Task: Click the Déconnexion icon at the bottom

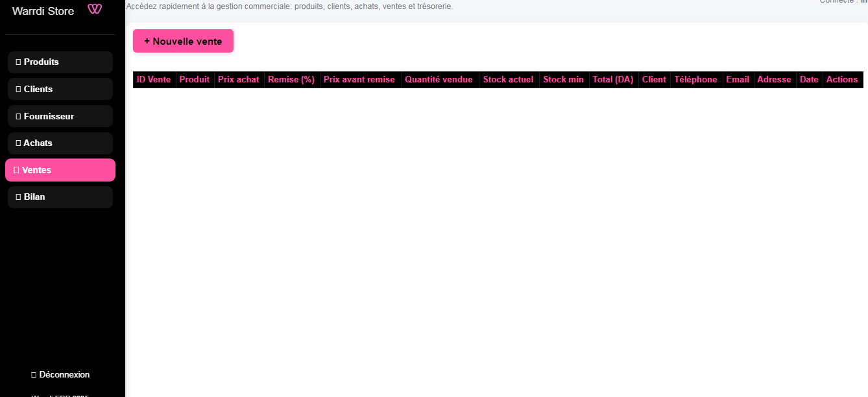Action: click(x=33, y=374)
